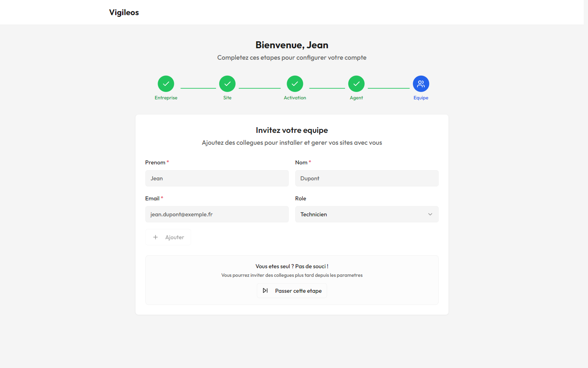The height and width of the screenshot is (368, 588).
Task: Select the Equipe step label
Action: pos(421,98)
